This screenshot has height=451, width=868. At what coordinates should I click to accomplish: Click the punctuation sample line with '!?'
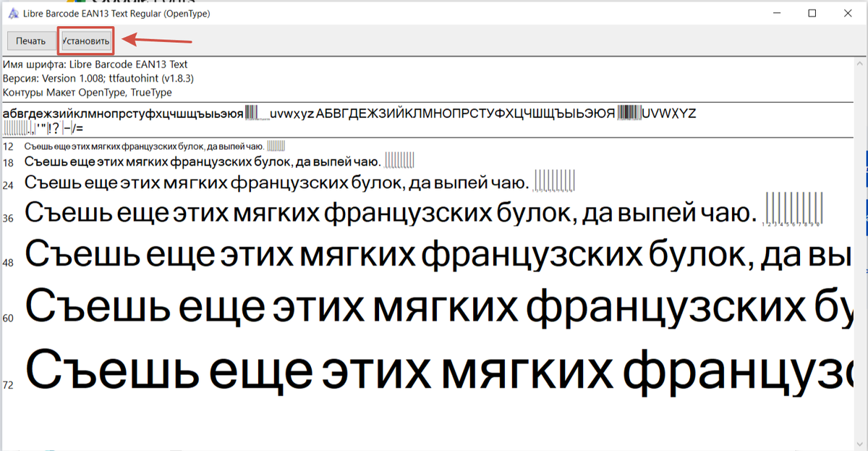pos(44,128)
